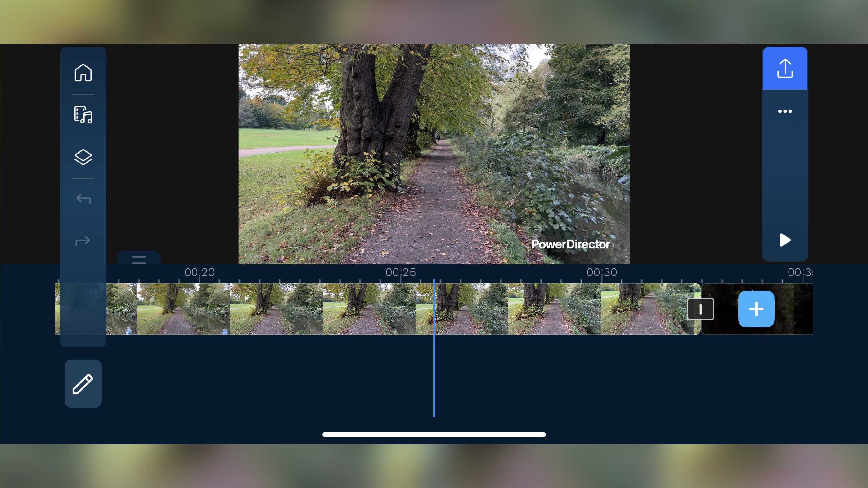The width and height of the screenshot is (868, 488).
Task: Jump to the 00:20 ruler mark
Action: coord(200,272)
